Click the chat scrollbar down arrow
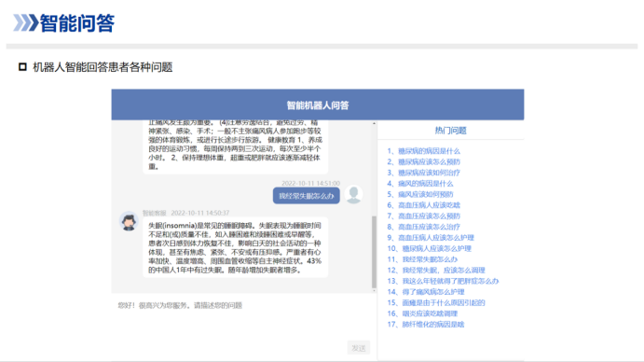 pos(374,291)
